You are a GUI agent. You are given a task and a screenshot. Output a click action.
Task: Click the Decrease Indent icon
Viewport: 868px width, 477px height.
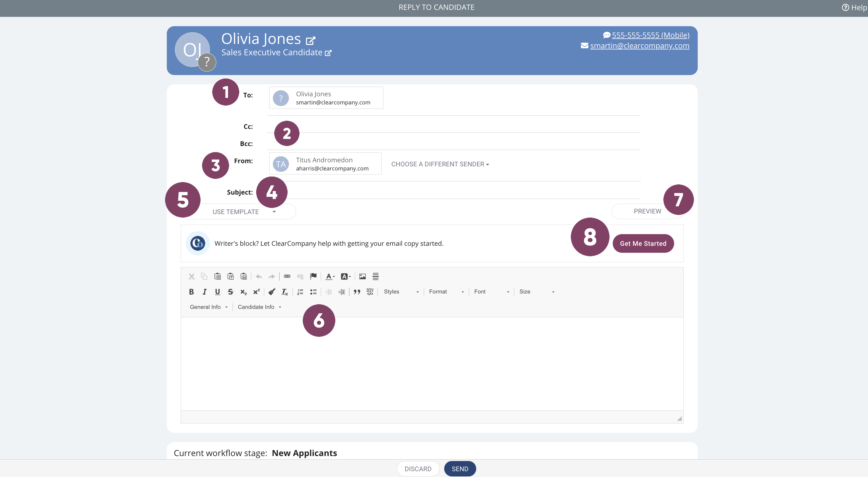[329, 291]
